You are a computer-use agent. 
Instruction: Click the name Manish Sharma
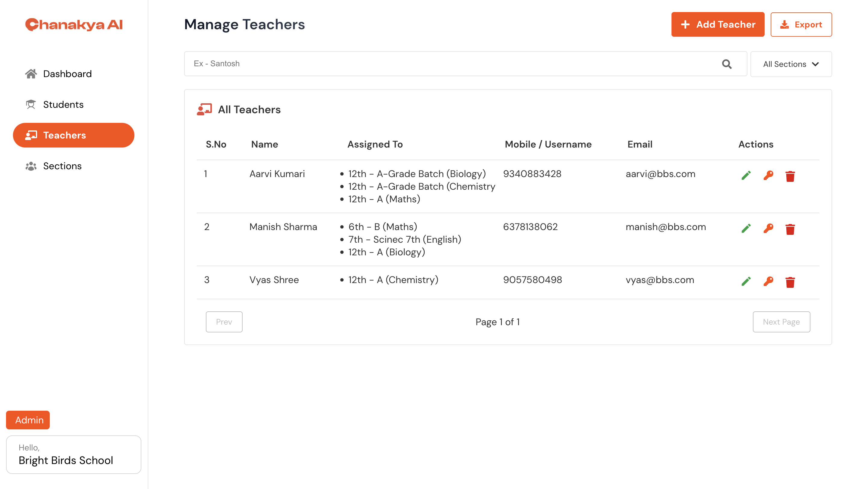click(x=283, y=227)
